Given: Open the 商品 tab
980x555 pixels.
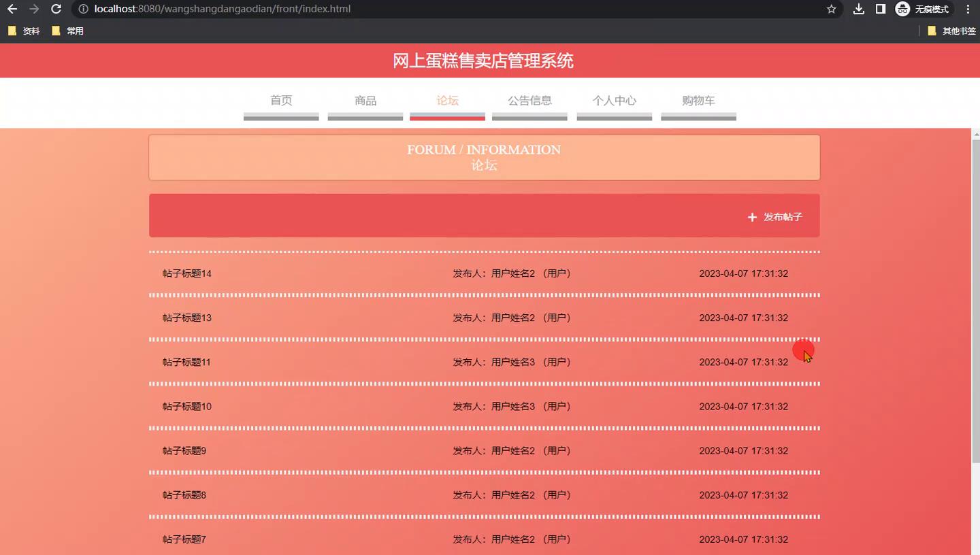Looking at the screenshot, I should point(365,101).
